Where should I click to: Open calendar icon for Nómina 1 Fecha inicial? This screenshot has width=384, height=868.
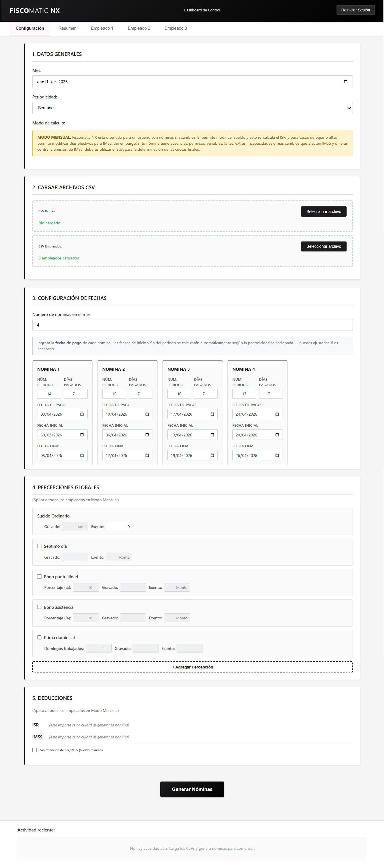tap(82, 435)
